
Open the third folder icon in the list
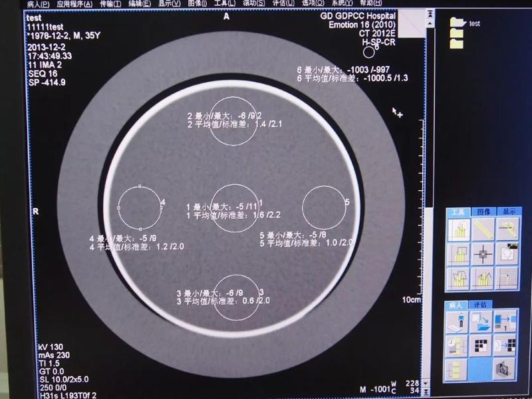pyautogui.click(x=456, y=43)
